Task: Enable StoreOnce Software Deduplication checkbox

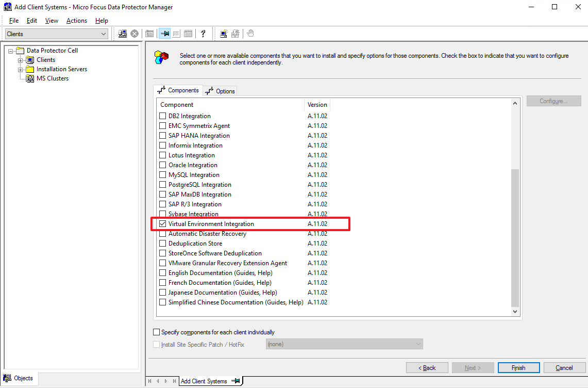Action: (162, 253)
